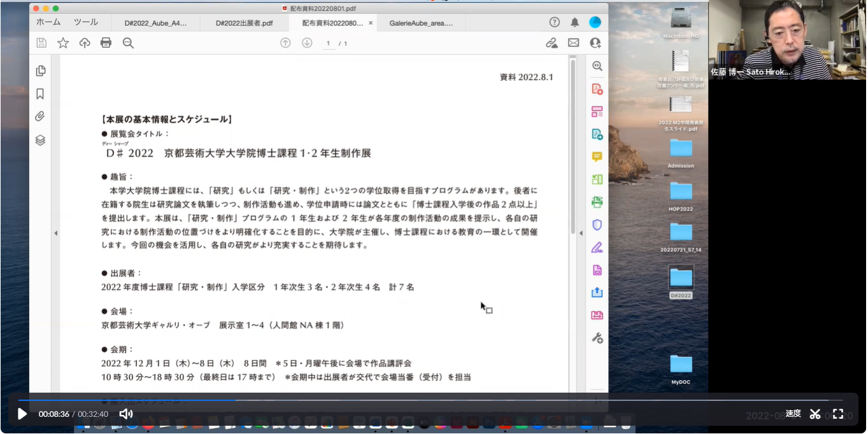Screen dimensions: 868x434
Task: Open the green scan printer tool
Action: pyautogui.click(x=597, y=202)
